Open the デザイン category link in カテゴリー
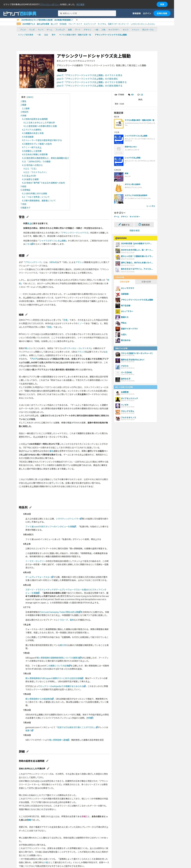Image resolution: width=191 pixels, height=868 pixels. click(x=124, y=217)
